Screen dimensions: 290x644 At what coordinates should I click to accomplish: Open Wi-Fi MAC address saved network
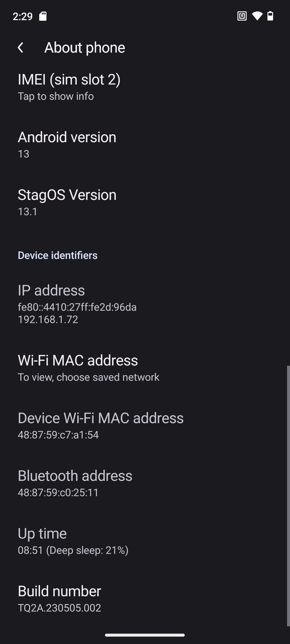tap(145, 368)
